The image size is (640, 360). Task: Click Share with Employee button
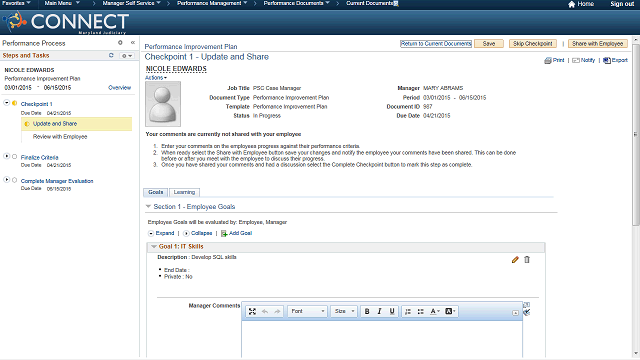click(598, 44)
